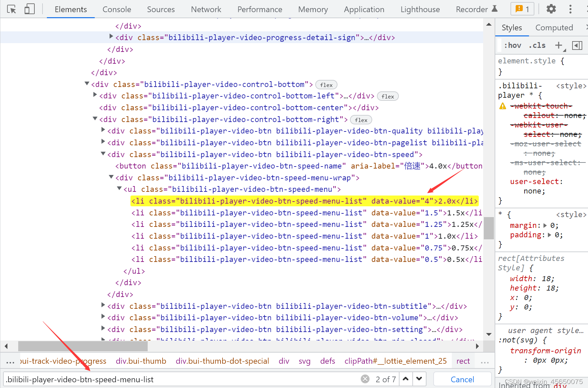Click the flex badge on control-bottom-right
Screen dimensions: 588x388
click(x=361, y=120)
